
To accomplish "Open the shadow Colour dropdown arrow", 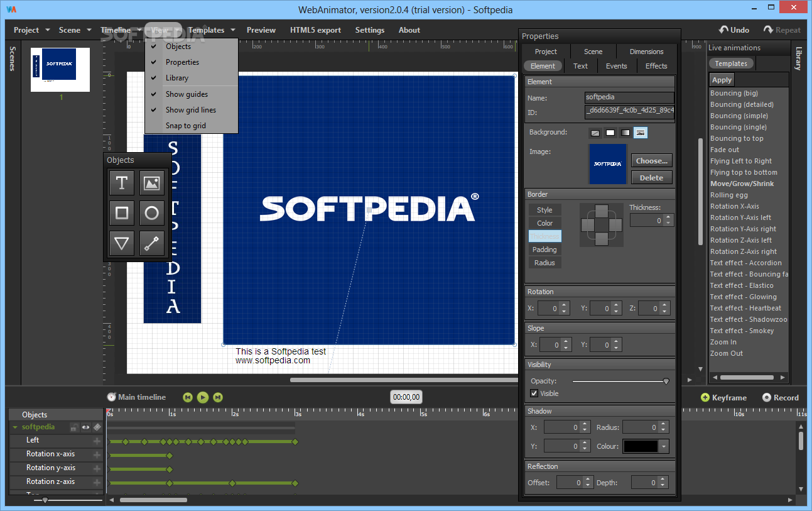I will point(664,446).
